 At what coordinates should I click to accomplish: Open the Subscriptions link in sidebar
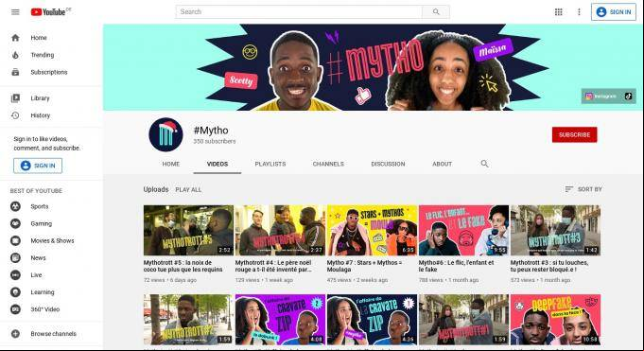pyautogui.click(x=49, y=72)
